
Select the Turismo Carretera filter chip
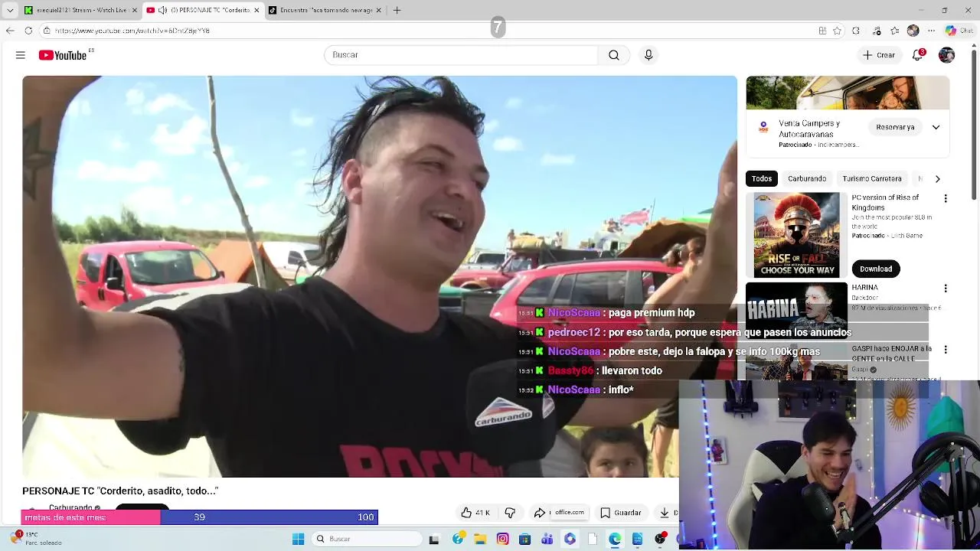[872, 178]
